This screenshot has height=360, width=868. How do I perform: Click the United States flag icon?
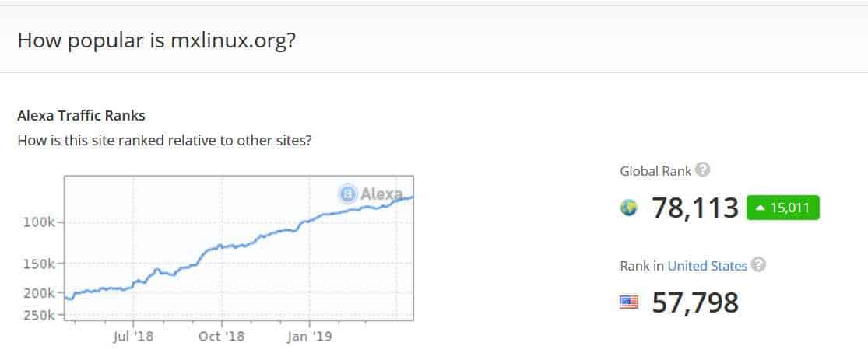[x=629, y=302]
